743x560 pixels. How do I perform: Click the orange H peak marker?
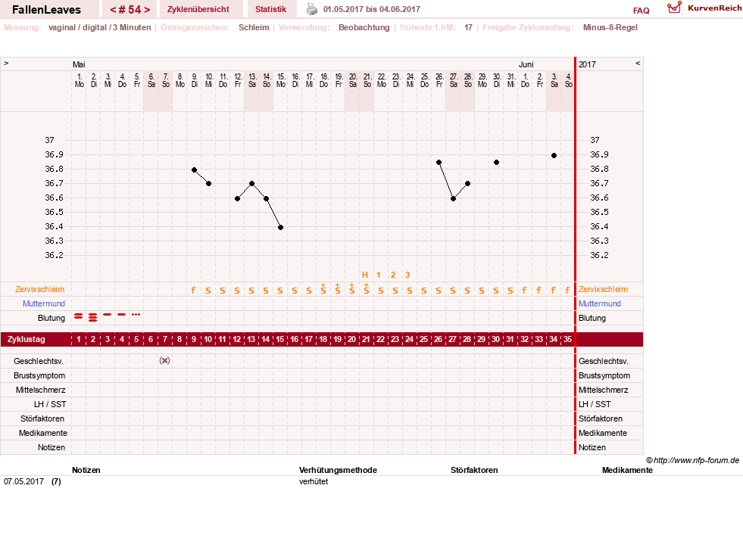click(x=365, y=275)
